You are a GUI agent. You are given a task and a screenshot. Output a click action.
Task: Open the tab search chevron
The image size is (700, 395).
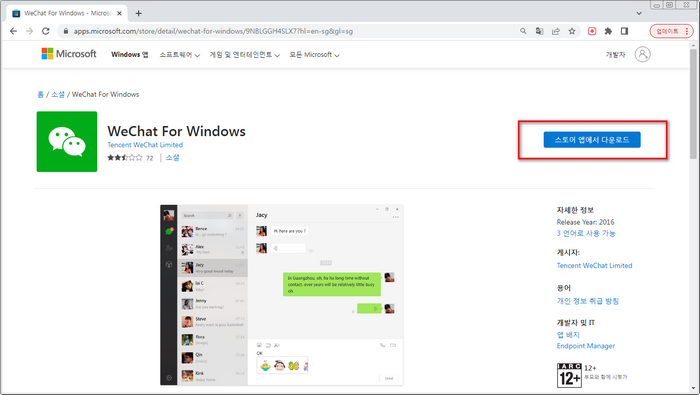tap(639, 13)
